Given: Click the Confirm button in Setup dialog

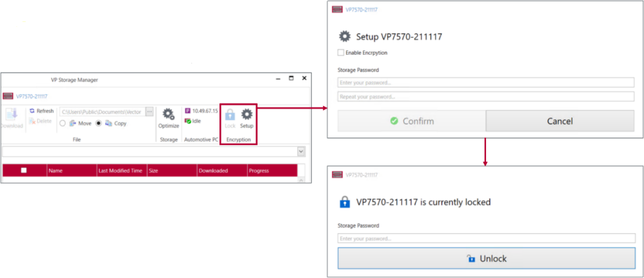Looking at the screenshot, I should 411,121.
